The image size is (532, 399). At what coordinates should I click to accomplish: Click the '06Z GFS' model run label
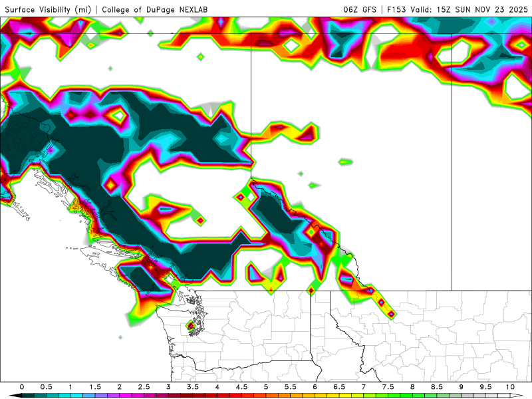click(x=360, y=9)
